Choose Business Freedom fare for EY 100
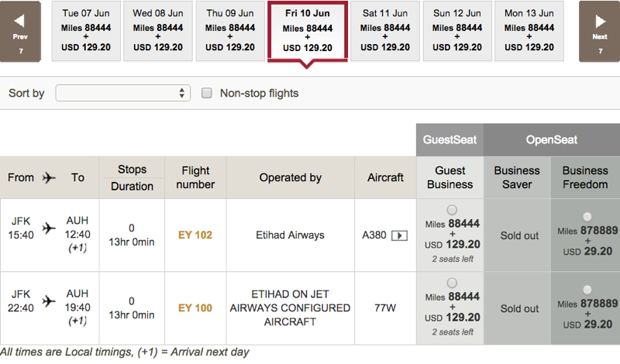This screenshot has height=364, width=620. coord(587,290)
